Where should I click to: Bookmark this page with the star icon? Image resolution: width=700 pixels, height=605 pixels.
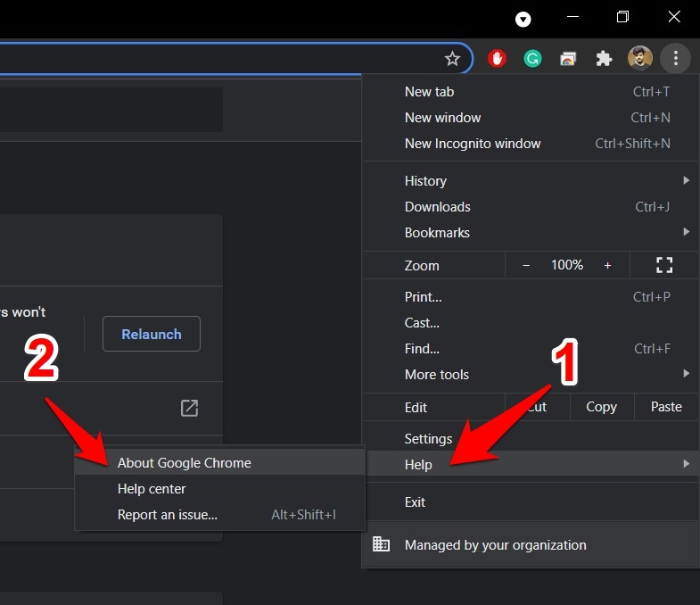[452, 59]
